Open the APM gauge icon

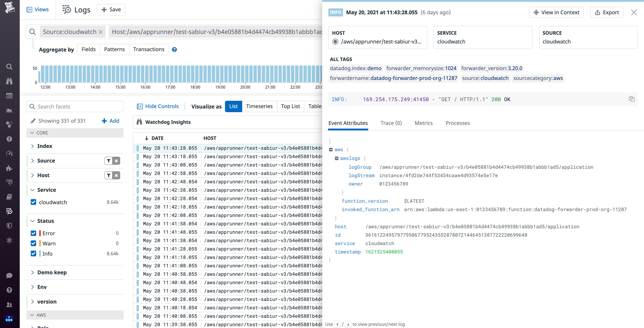click(x=9, y=154)
